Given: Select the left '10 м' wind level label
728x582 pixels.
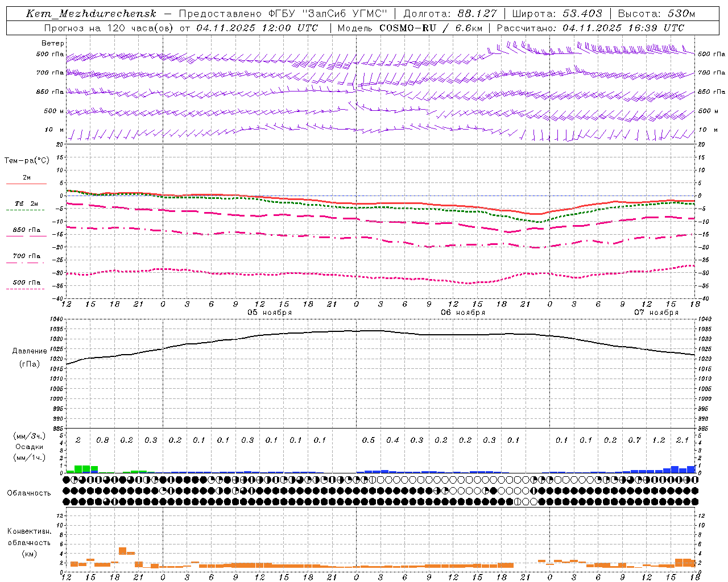Looking at the screenshot, I should click(55, 130).
